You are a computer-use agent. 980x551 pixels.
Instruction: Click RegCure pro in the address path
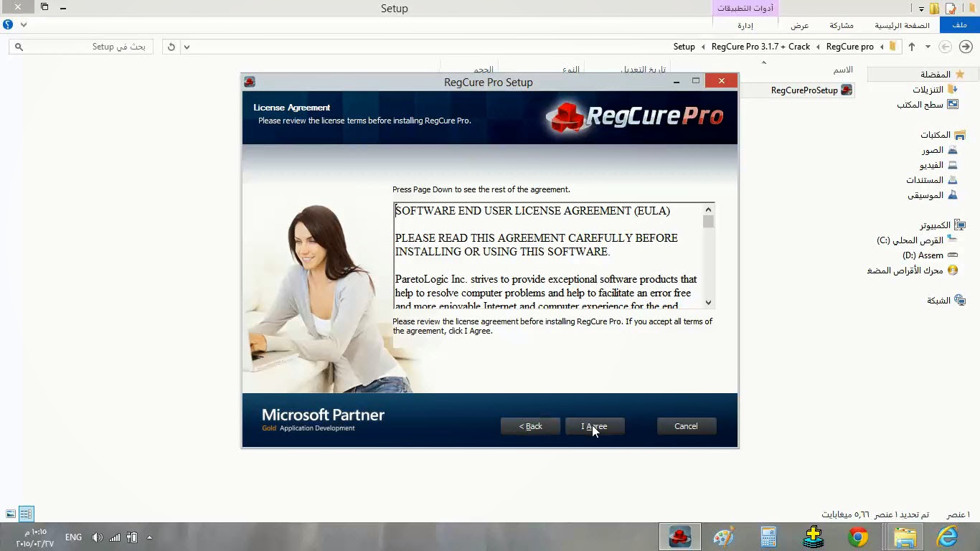click(850, 47)
